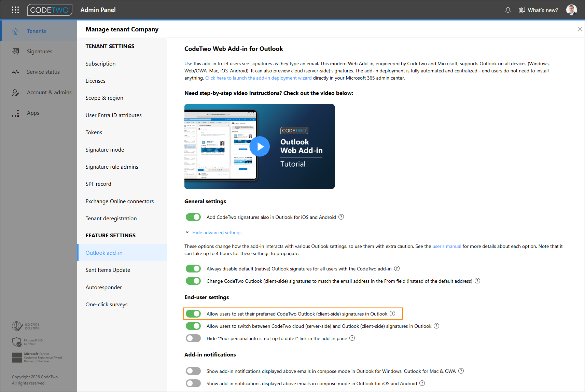585x392 pixels.
Task: Click the Apps grid icon
Action: [15, 113]
